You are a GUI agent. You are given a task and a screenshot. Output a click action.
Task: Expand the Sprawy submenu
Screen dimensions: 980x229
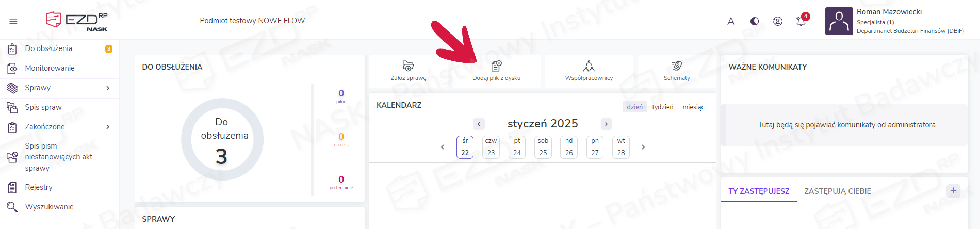coord(108,88)
